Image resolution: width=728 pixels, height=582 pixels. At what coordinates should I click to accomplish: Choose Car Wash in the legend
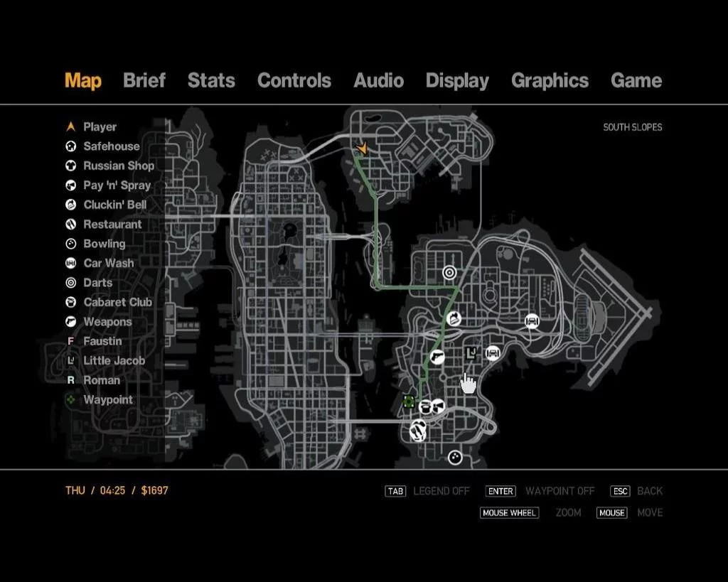(x=100, y=263)
